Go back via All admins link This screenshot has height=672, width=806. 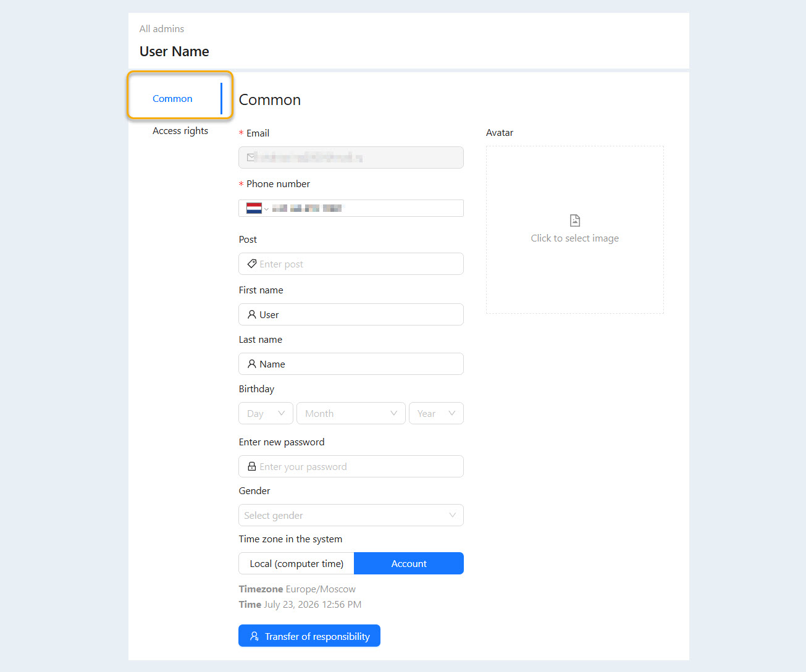(x=162, y=29)
